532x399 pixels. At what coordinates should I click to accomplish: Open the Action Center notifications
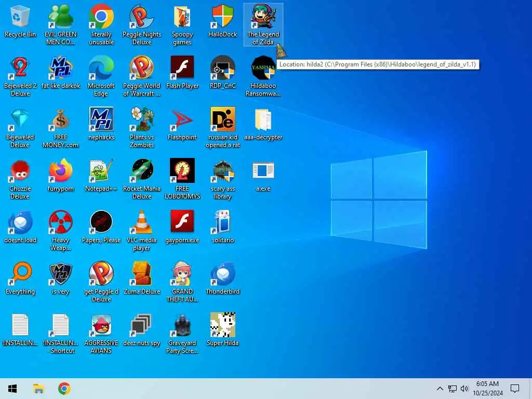(x=515, y=389)
